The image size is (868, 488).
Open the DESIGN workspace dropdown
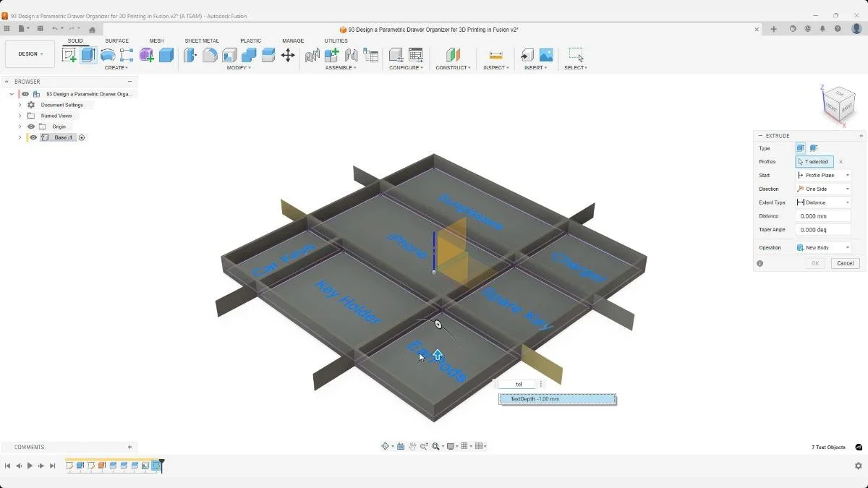[x=30, y=54]
